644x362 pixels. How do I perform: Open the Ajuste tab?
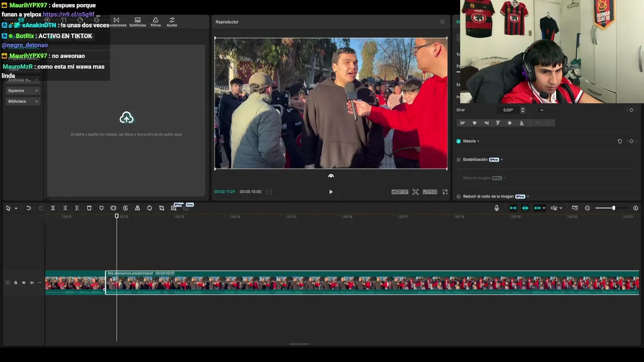(x=172, y=22)
